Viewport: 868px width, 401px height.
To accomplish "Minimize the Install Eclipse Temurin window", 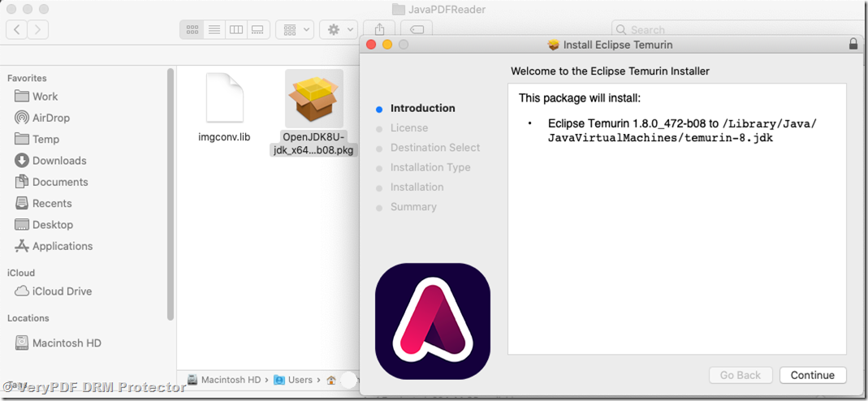I will coord(387,45).
